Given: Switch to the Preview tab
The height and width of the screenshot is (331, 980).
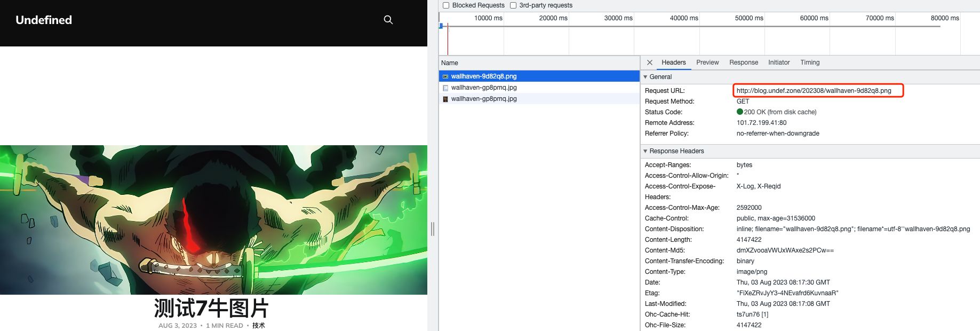Looking at the screenshot, I should 707,62.
